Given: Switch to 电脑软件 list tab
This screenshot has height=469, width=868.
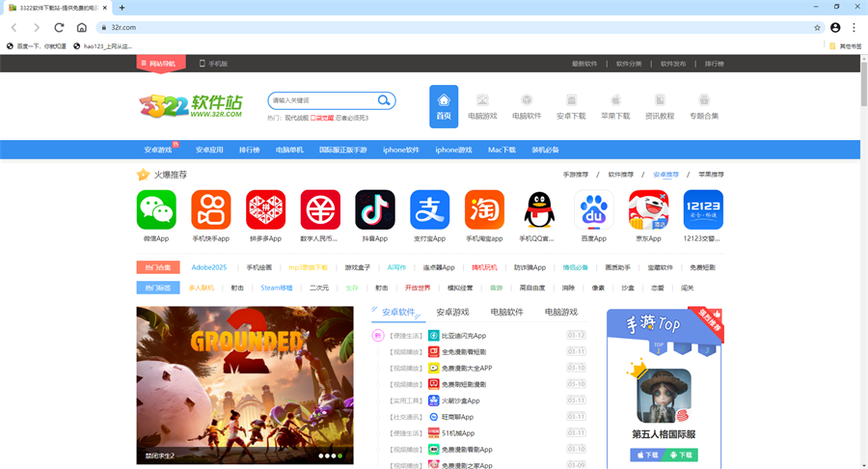Looking at the screenshot, I should point(506,312).
